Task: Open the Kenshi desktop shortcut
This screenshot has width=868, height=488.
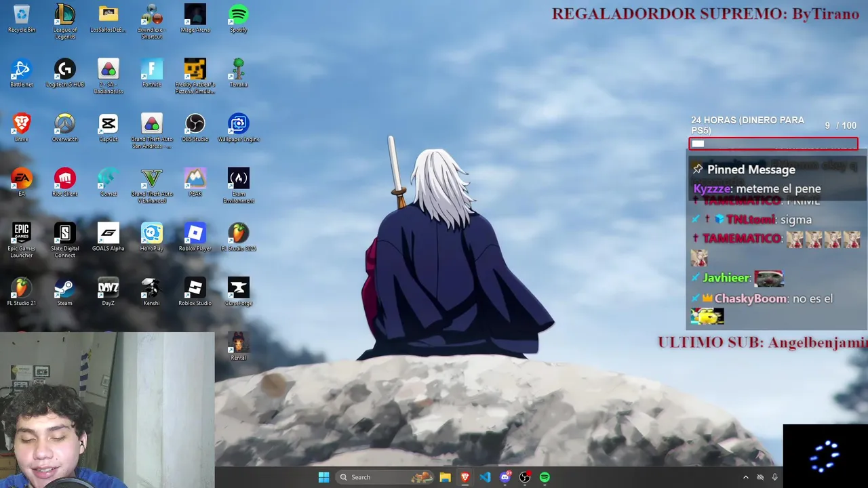Action: (x=152, y=293)
